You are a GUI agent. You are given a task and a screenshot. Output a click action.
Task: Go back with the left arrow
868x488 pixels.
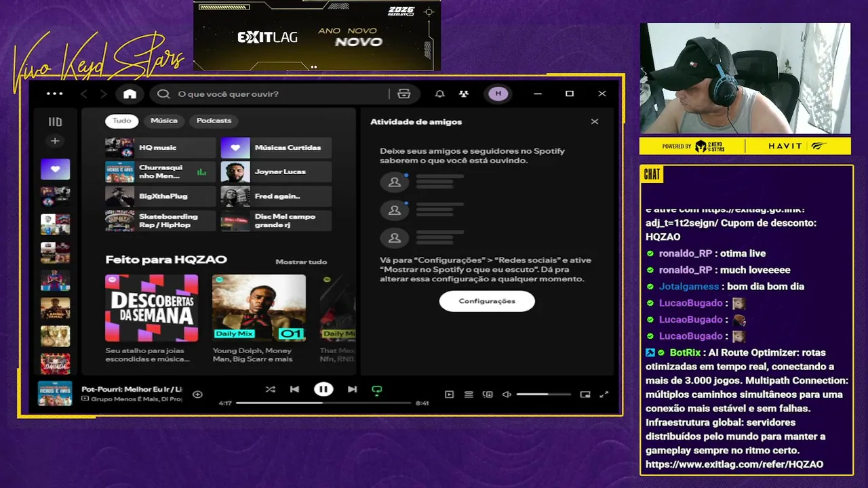point(84,94)
